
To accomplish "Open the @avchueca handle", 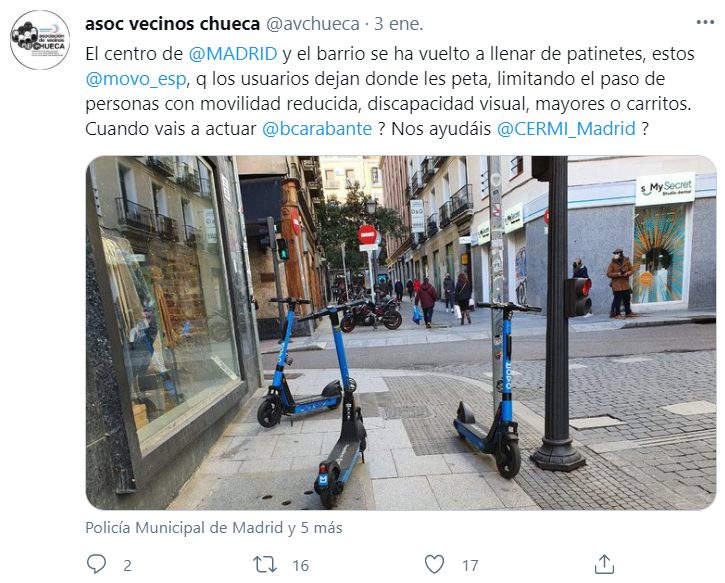I will coord(313,24).
